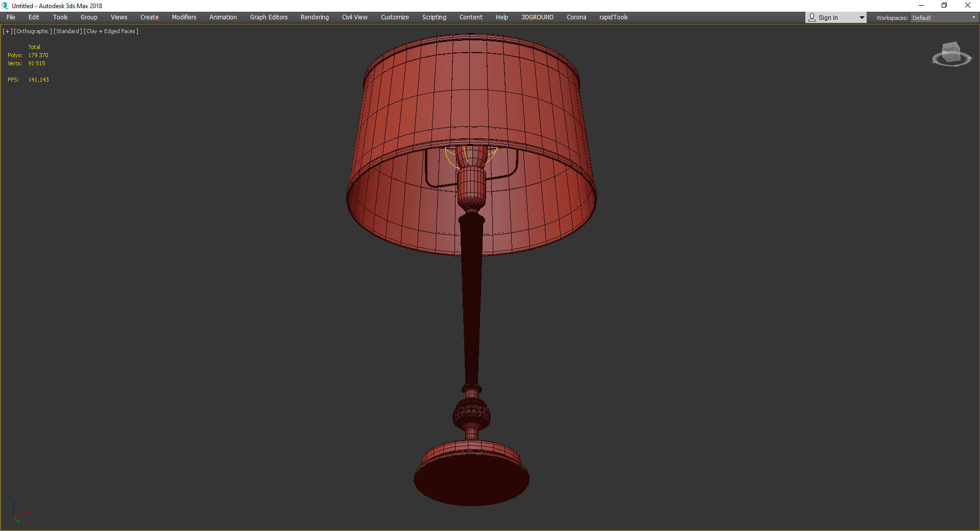980x531 pixels.
Task: Open the Clay + Edged Faces display label
Action: (111, 31)
